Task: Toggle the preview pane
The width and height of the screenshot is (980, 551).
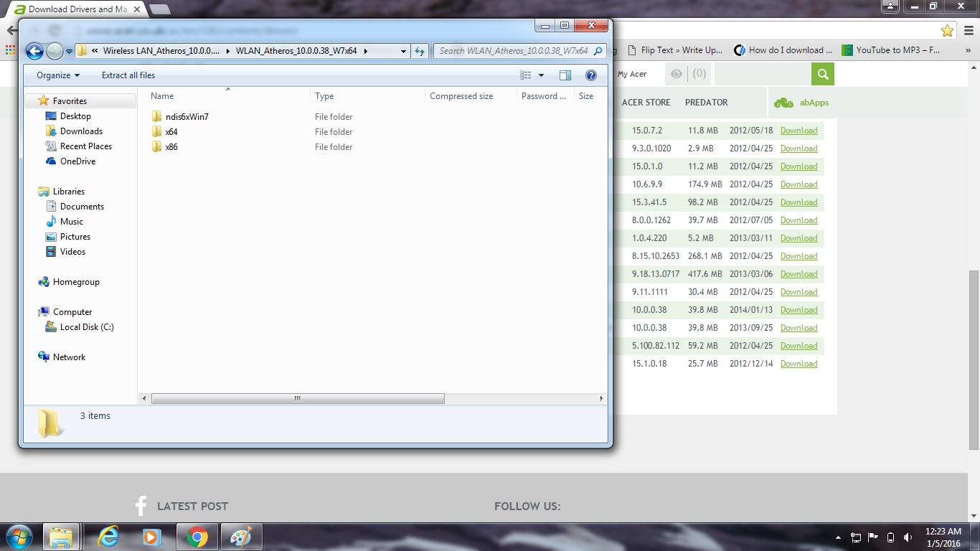Action: click(x=565, y=75)
